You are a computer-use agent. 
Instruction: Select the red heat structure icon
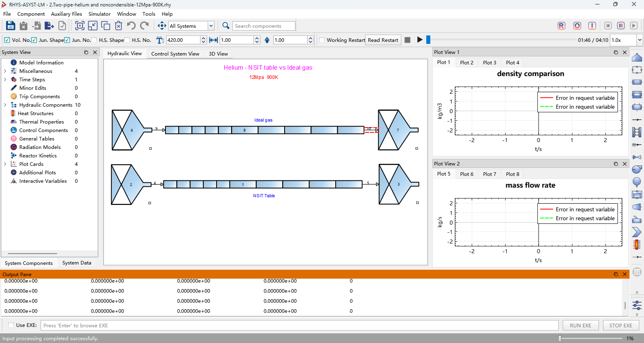point(637,244)
